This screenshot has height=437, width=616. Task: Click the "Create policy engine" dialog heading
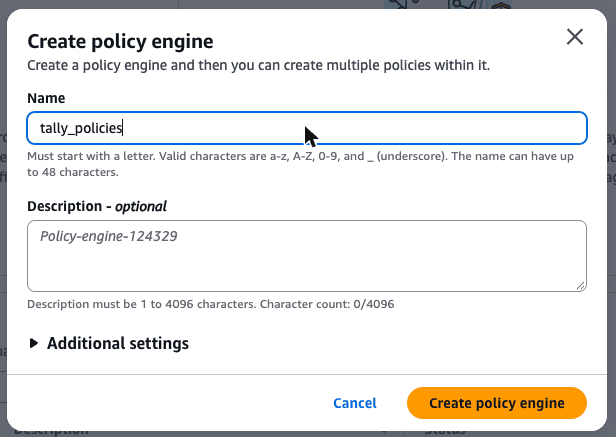click(x=120, y=41)
